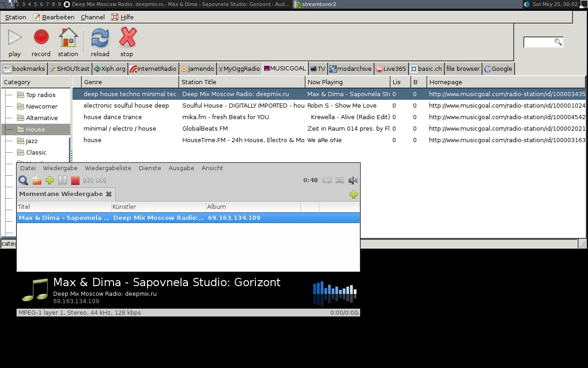Image resolution: width=588 pixels, height=368 pixels.
Task: Click the volume speaker icon in Audacious
Action: pos(353,180)
